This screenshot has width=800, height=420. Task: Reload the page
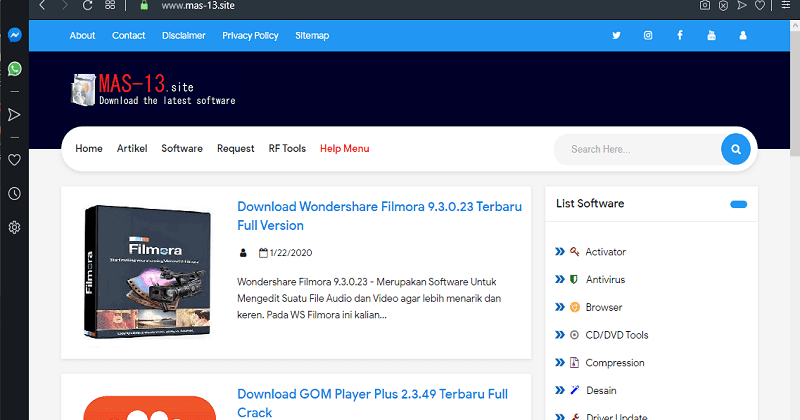pos(87,6)
